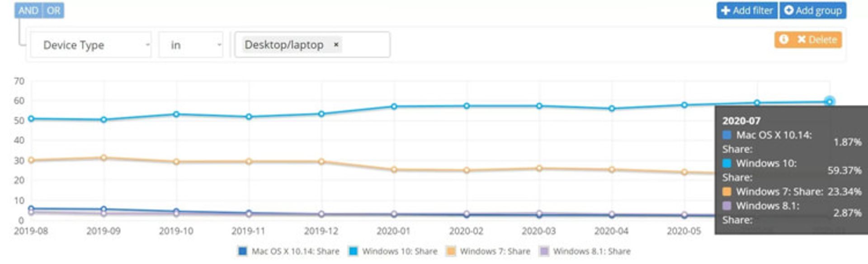Open the Device Type field dropdown
This screenshot has width=868, height=264.
90,45
